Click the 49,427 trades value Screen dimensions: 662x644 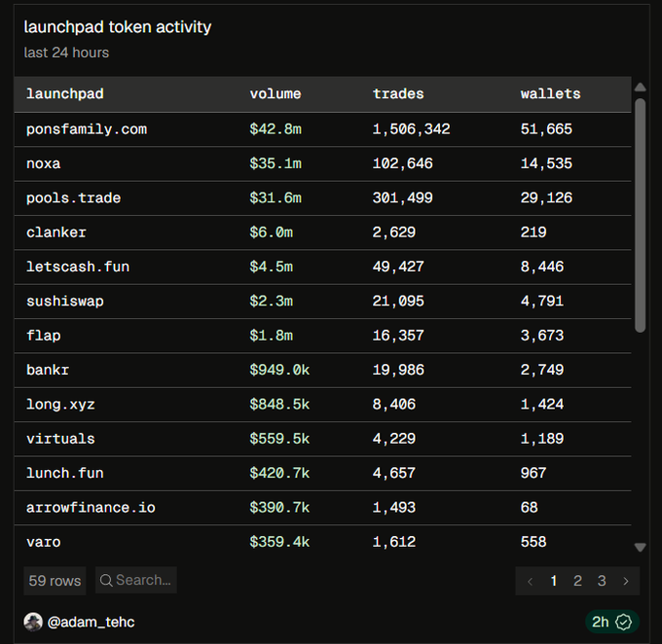point(398,267)
